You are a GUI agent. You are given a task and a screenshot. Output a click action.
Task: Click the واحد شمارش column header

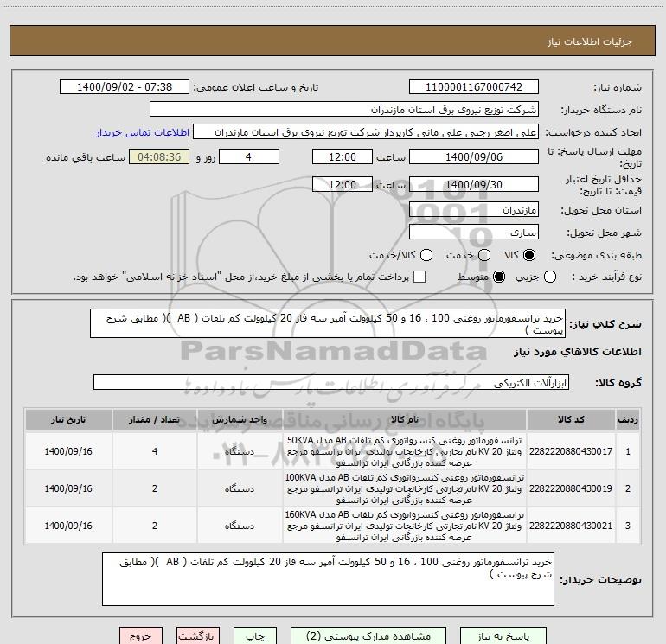240,419
